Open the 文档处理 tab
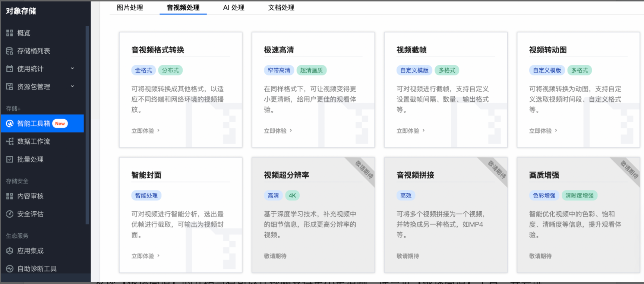 281,8
